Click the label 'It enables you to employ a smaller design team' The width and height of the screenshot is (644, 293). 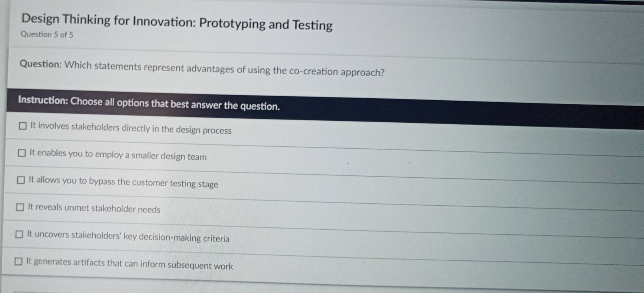pyautogui.click(x=118, y=155)
